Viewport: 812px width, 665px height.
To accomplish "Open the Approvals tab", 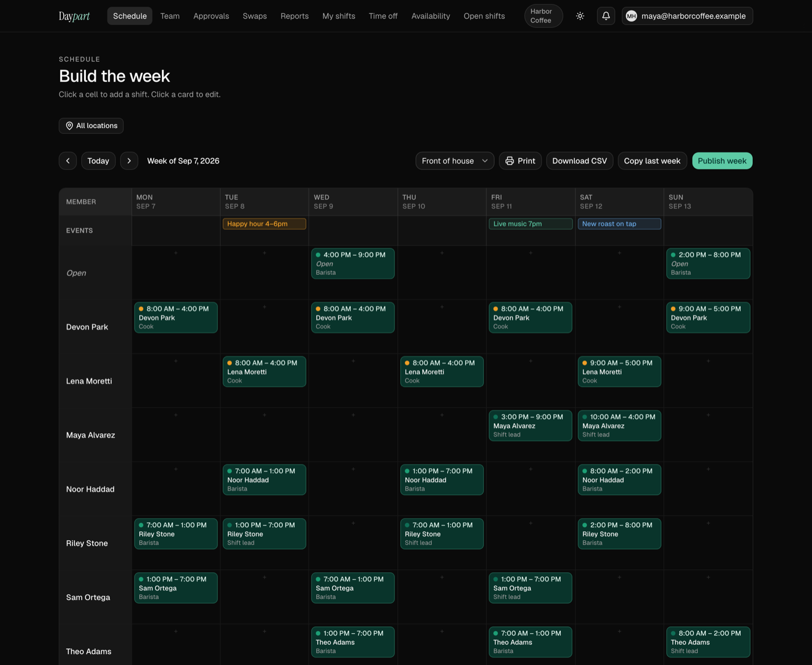I will pyautogui.click(x=211, y=16).
